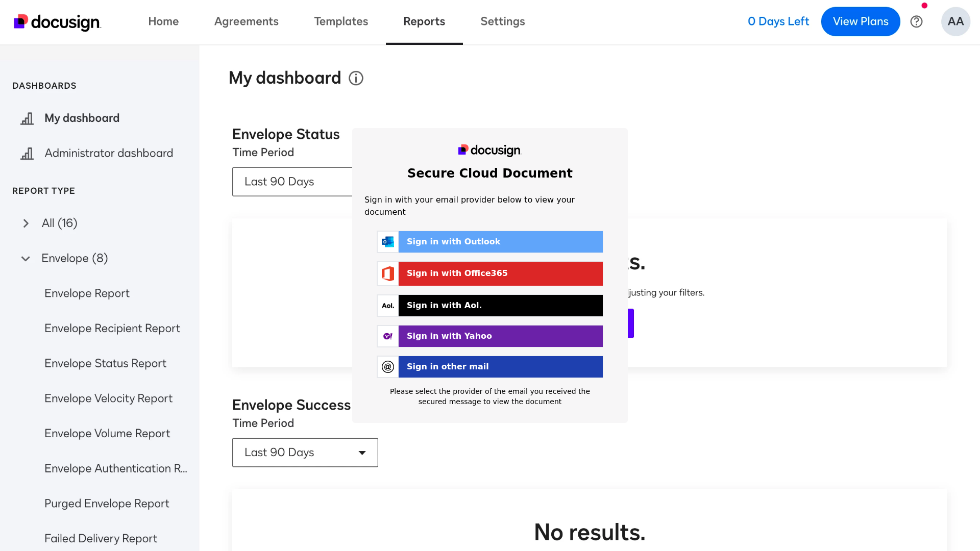Open Administrator dashboard

click(109, 153)
